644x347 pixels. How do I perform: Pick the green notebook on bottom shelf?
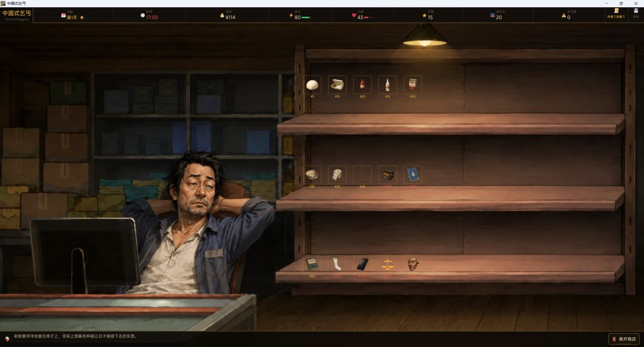coord(312,264)
